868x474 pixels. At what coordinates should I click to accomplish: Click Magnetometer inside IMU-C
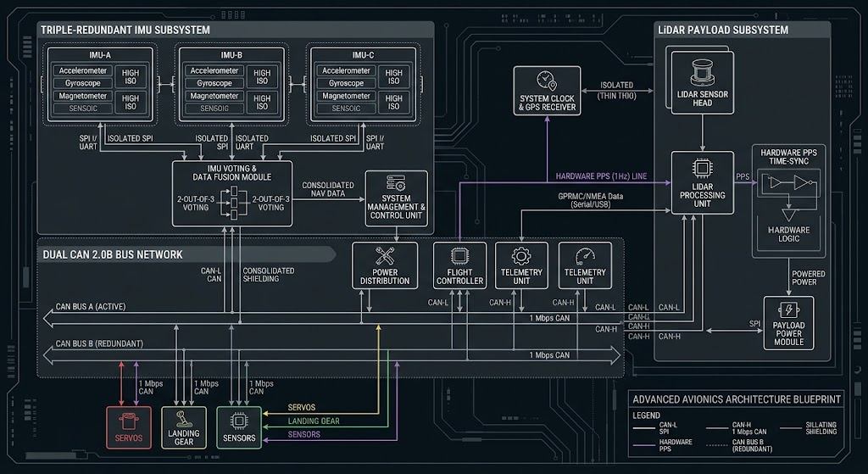click(x=346, y=96)
